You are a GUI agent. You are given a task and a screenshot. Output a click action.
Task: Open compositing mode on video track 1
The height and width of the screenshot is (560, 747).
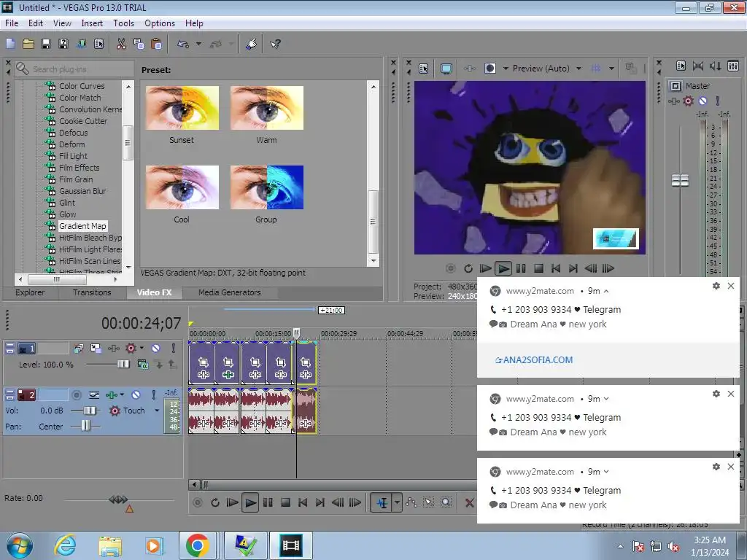(x=142, y=365)
